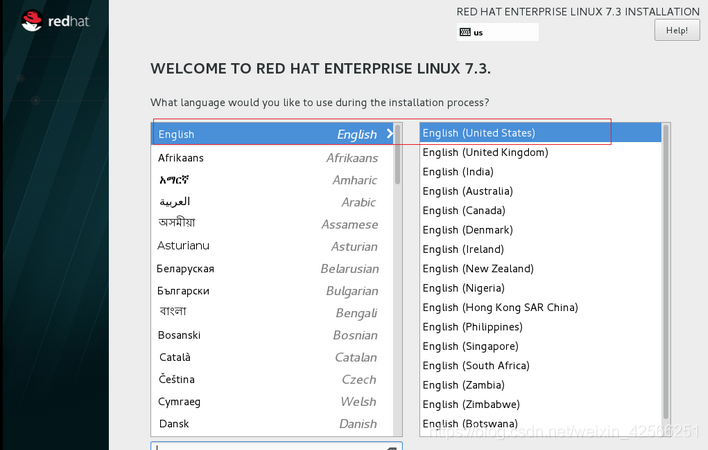Choose Asturianu language
Image resolution: width=708 pixels, height=450 pixels.
click(x=273, y=246)
